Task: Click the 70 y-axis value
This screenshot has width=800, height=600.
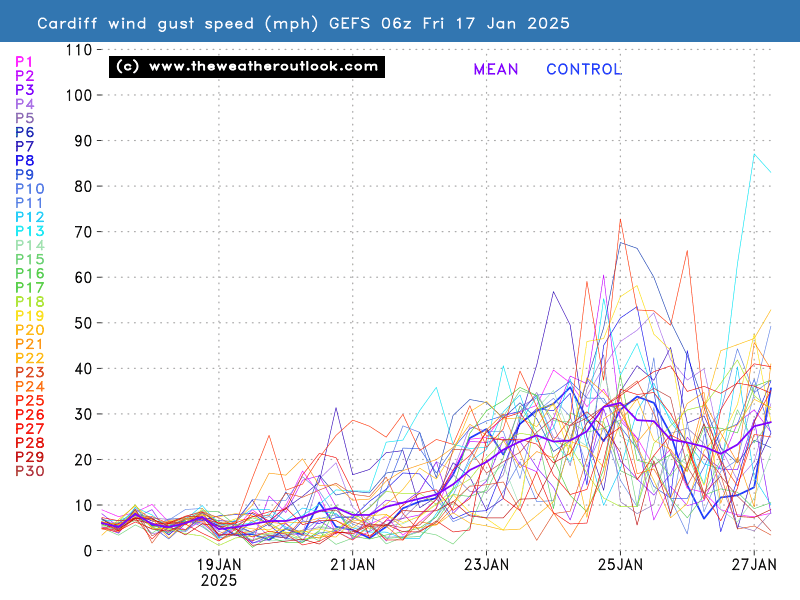Action: 83,232
